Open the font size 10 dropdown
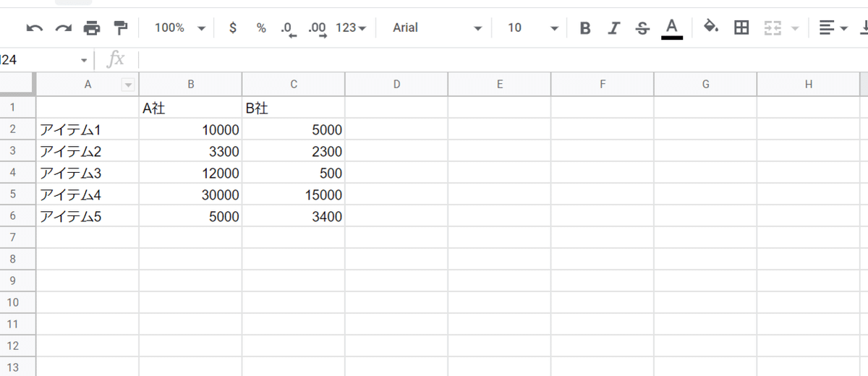This screenshot has height=376, width=868. (x=532, y=28)
